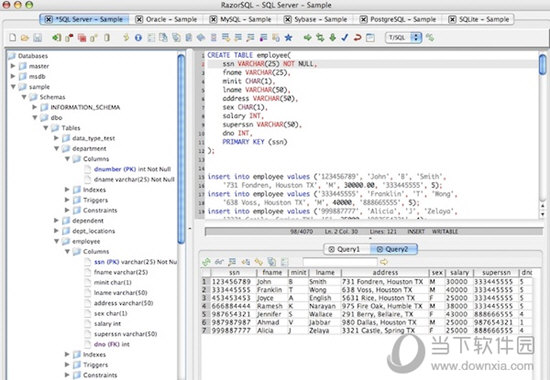Click the New File icon in toolbar
The width and height of the screenshot is (550, 380).
point(13,38)
